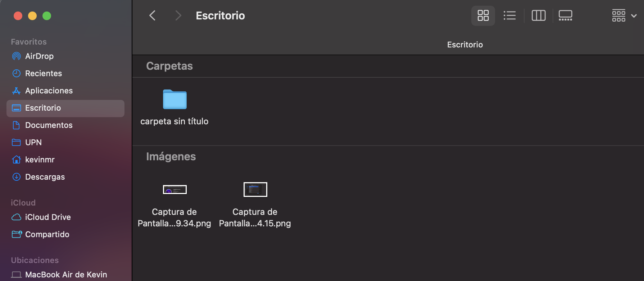
Task: Show Recientes items
Action: point(43,73)
